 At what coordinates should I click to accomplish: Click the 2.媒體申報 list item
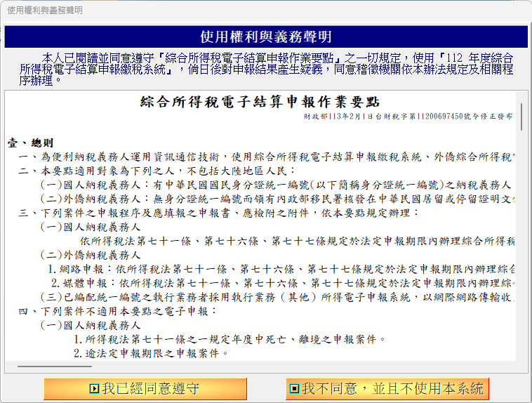click(281, 283)
